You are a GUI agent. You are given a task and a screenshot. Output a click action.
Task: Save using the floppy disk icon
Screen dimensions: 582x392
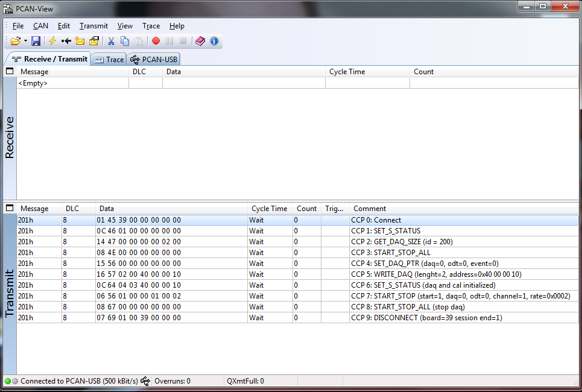pos(36,41)
